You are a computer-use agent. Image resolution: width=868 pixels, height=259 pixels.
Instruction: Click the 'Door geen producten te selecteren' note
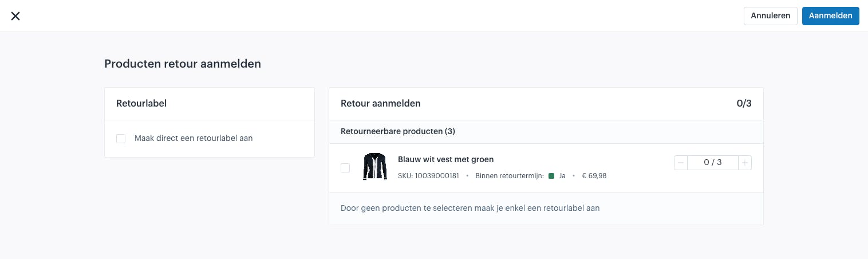point(470,208)
